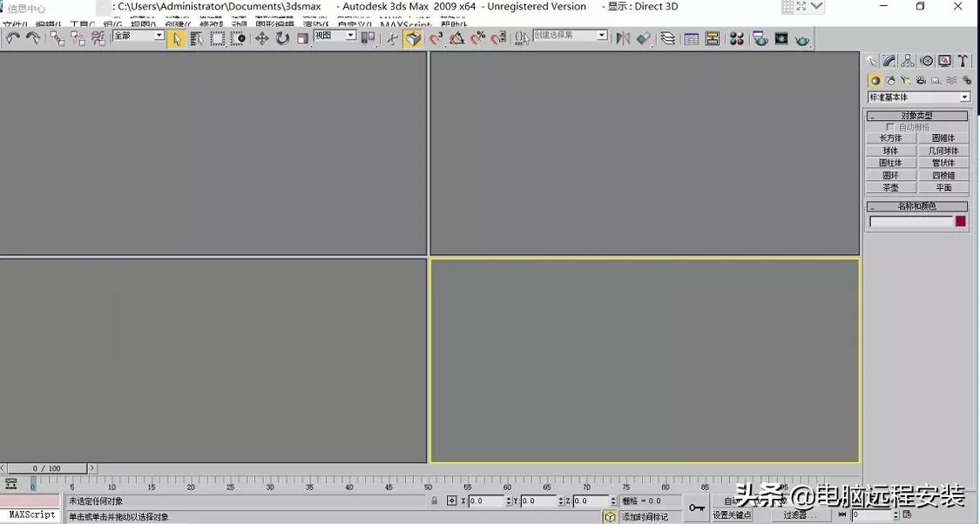Open the 文件 menu
The width and height of the screenshot is (980, 524).
point(11,24)
